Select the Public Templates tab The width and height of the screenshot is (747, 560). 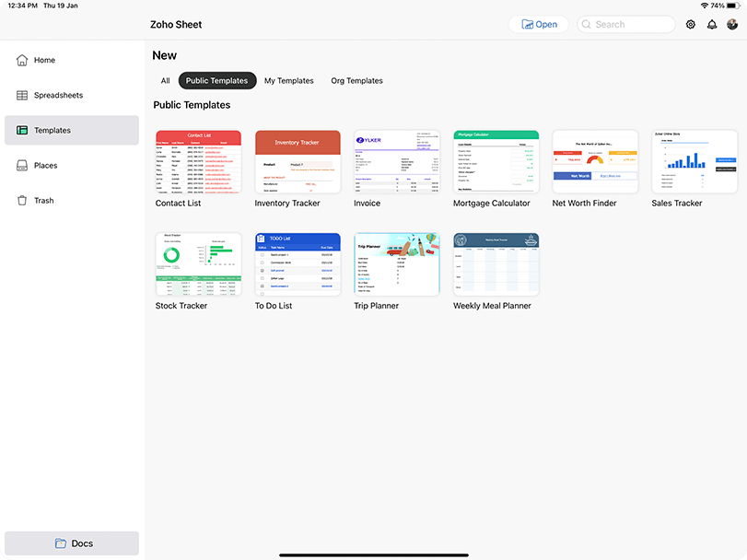217,80
